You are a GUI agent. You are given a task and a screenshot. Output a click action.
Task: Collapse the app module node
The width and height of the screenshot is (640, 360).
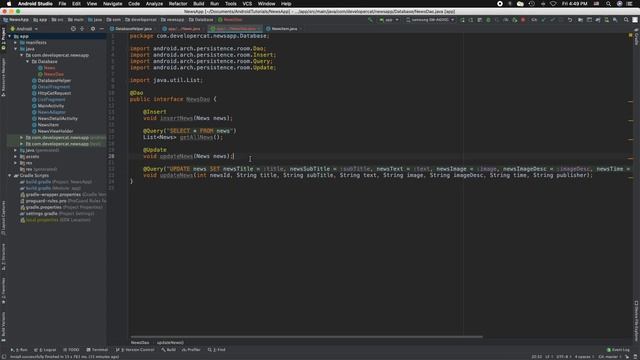tap(10, 36)
